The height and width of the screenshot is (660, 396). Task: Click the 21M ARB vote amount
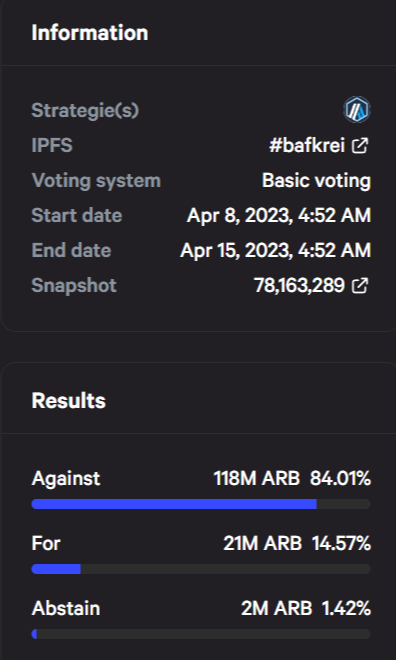point(263,544)
